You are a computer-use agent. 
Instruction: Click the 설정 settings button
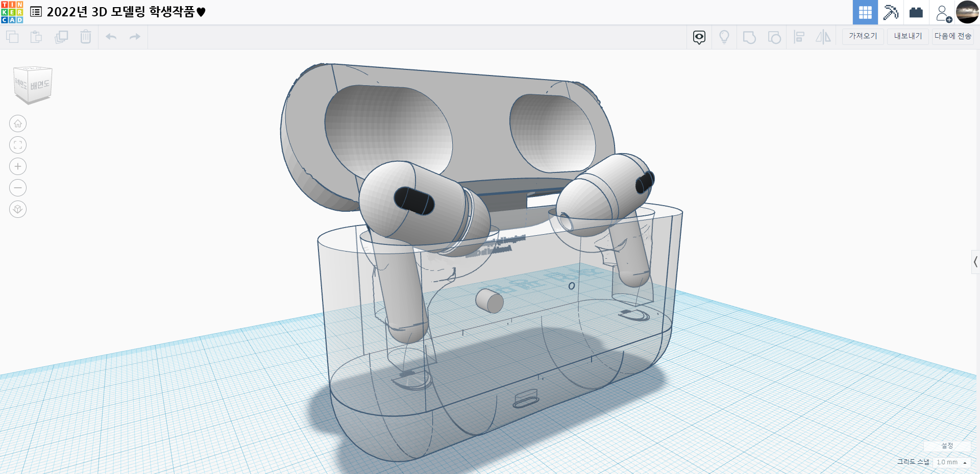point(947,446)
